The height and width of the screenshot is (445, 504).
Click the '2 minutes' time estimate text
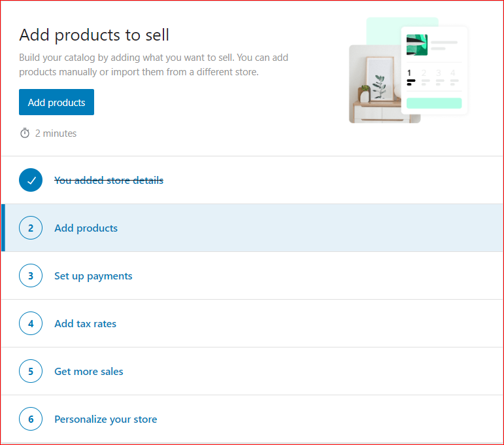point(56,133)
